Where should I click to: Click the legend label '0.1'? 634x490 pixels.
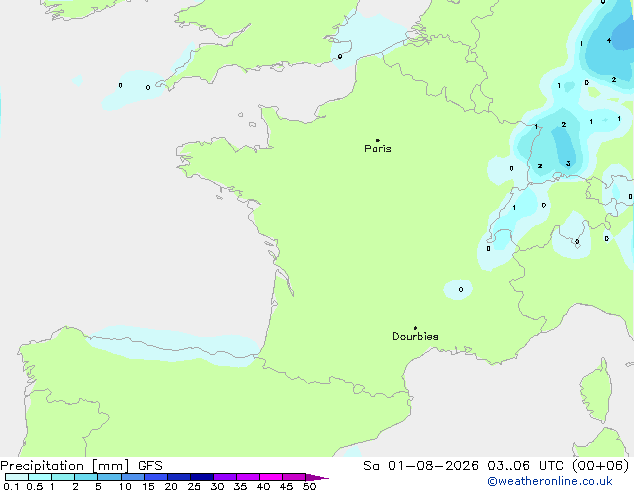[11, 486]
